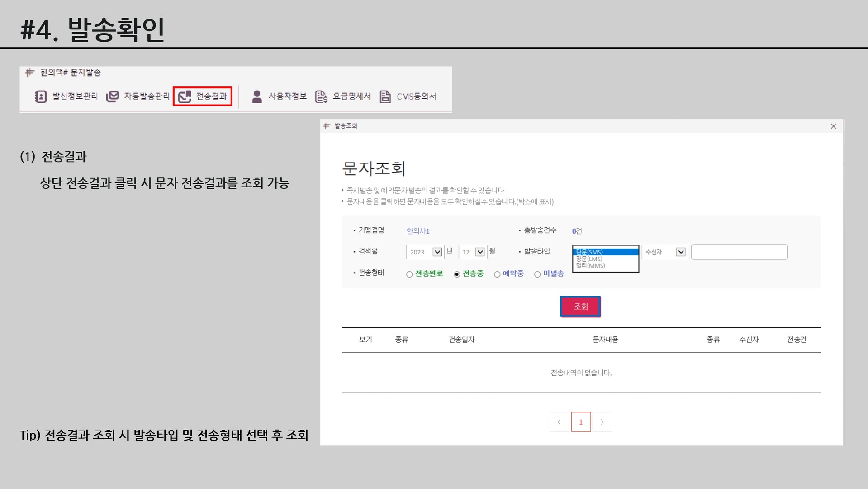Screen dimensions: 868x489
Task: Click the 문자내용 column header
Action: 605,340
